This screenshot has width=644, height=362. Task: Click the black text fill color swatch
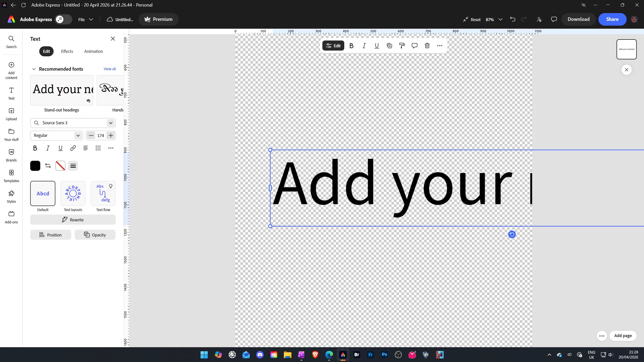point(35,166)
